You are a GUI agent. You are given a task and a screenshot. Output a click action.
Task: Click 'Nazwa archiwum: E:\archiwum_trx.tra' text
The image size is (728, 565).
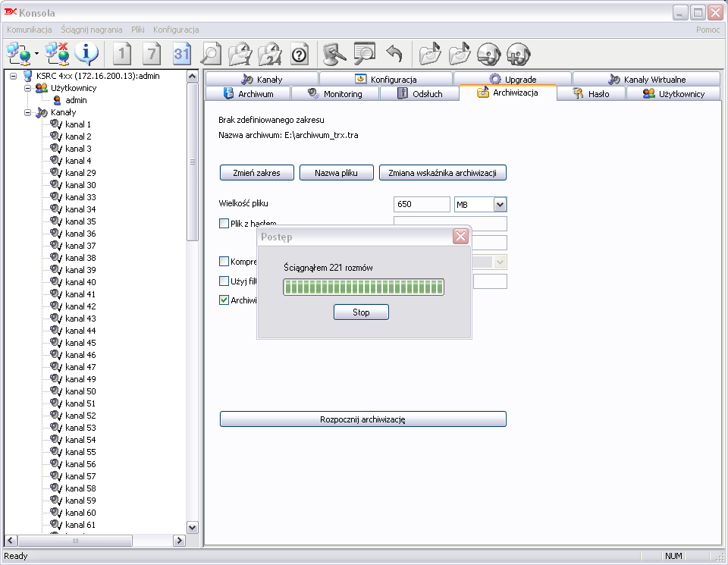point(288,135)
